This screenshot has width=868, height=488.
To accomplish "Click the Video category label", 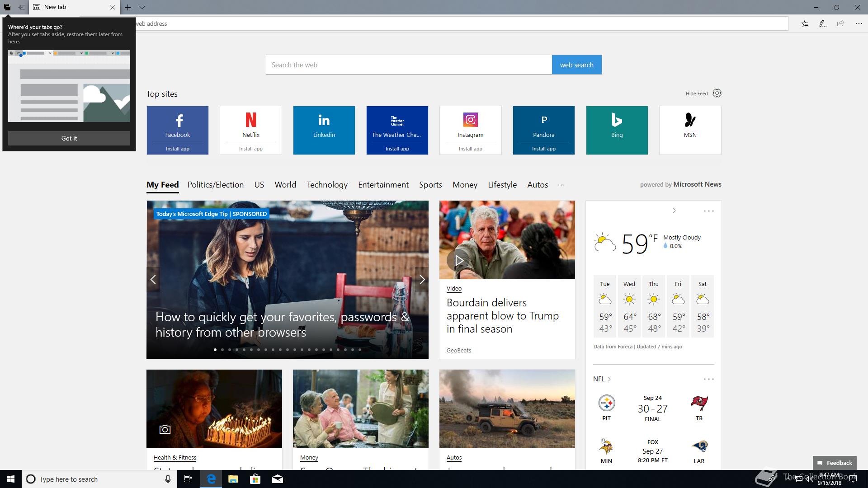I will 454,288.
